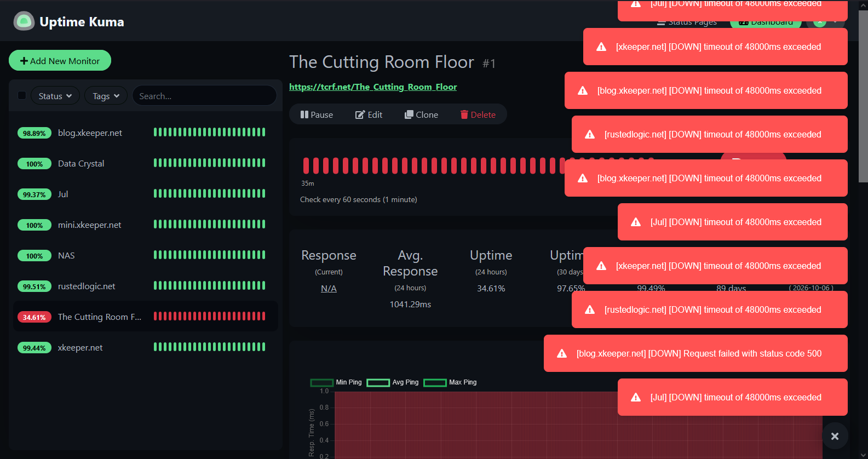868x459 pixels.
Task: Click the 99.37% uptime badge for Jul
Action: [35, 194]
